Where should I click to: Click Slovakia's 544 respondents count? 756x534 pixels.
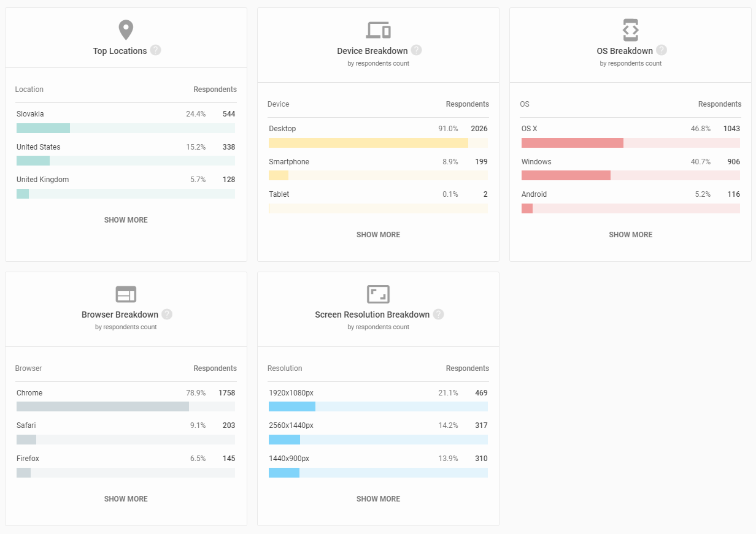pos(229,114)
